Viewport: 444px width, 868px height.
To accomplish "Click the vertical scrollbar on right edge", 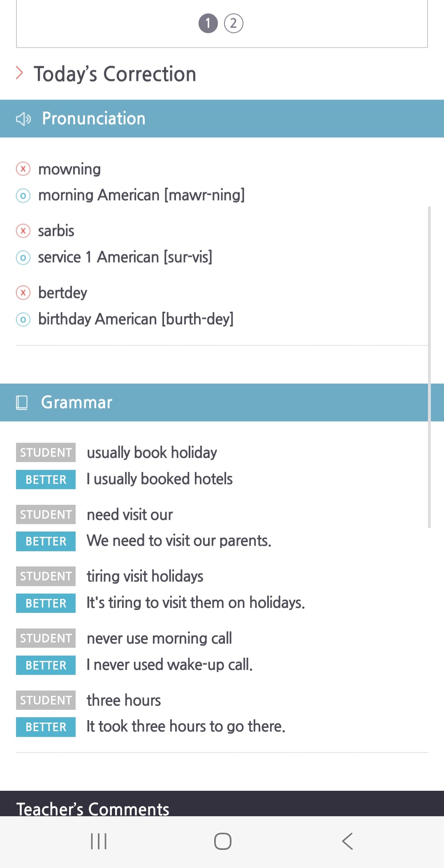I will point(429,367).
